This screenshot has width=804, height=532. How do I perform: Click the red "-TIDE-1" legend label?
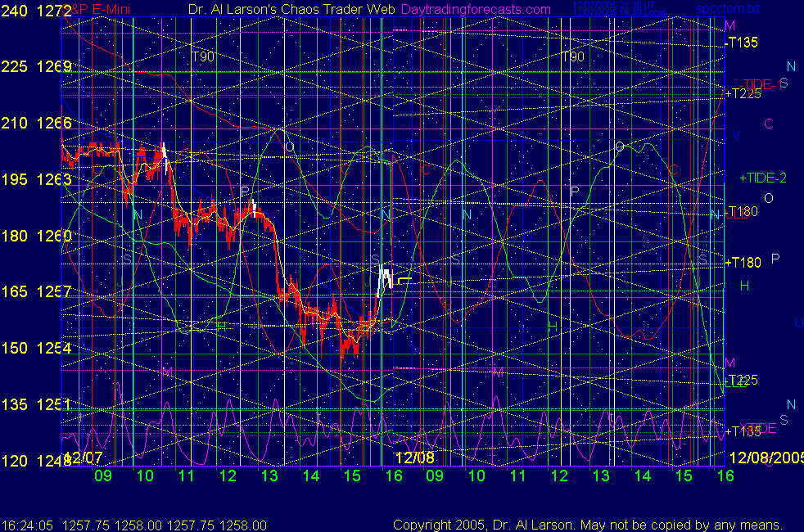[x=764, y=84]
